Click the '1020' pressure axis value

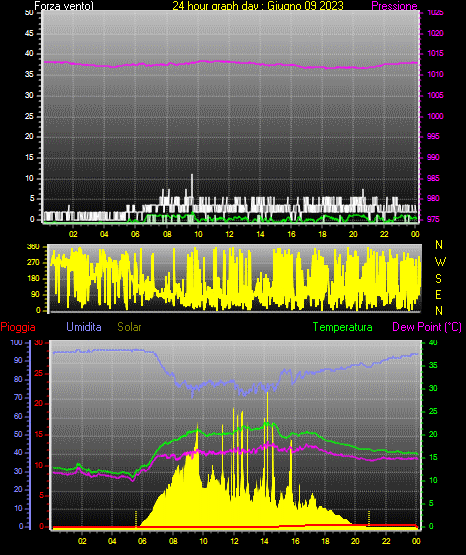click(436, 33)
